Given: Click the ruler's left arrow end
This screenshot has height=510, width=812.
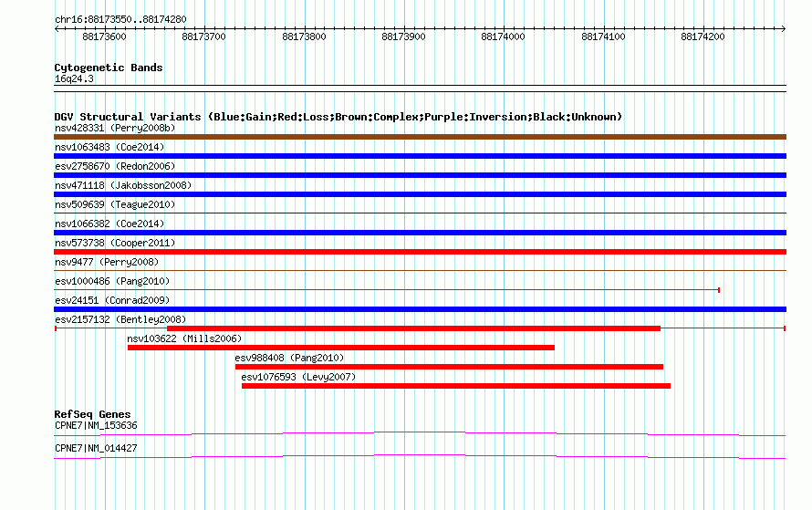Looking at the screenshot, I should click(x=57, y=29).
